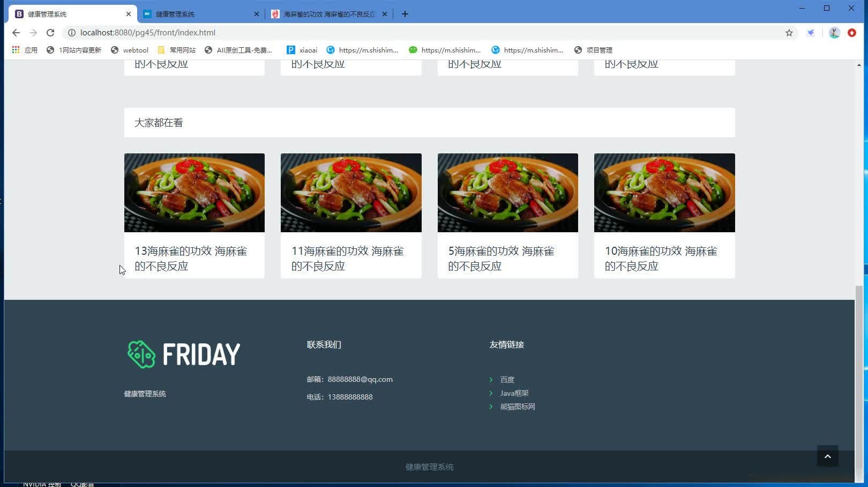Image resolution: width=868 pixels, height=487 pixels.
Task: Click the 10海麻雀的功效 article title
Action: click(661, 259)
